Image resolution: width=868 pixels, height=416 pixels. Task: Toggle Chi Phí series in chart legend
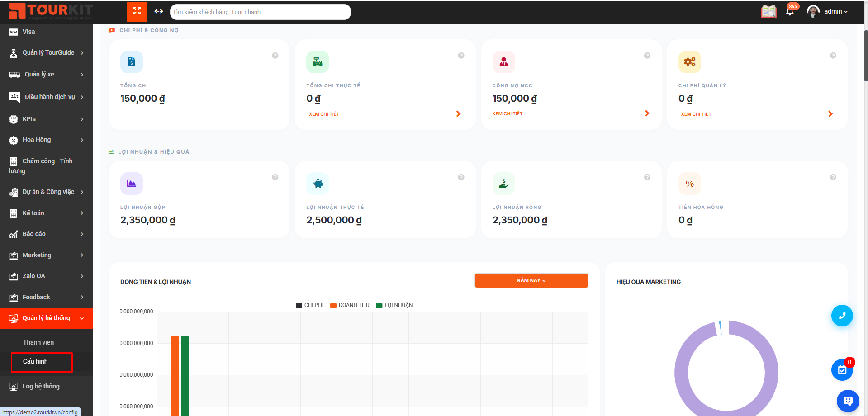point(310,305)
